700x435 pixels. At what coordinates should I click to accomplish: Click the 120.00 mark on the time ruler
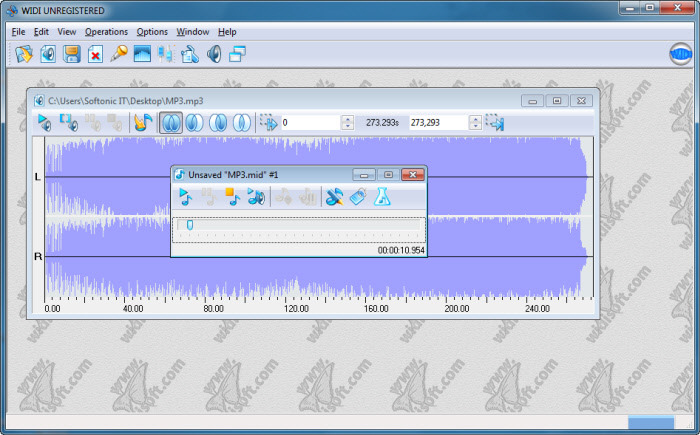[296, 309]
